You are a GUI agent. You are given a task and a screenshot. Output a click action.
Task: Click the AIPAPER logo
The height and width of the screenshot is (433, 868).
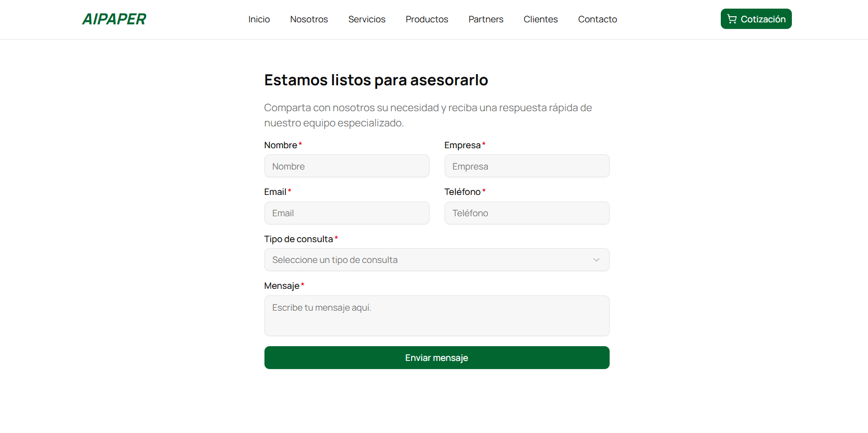point(114,19)
